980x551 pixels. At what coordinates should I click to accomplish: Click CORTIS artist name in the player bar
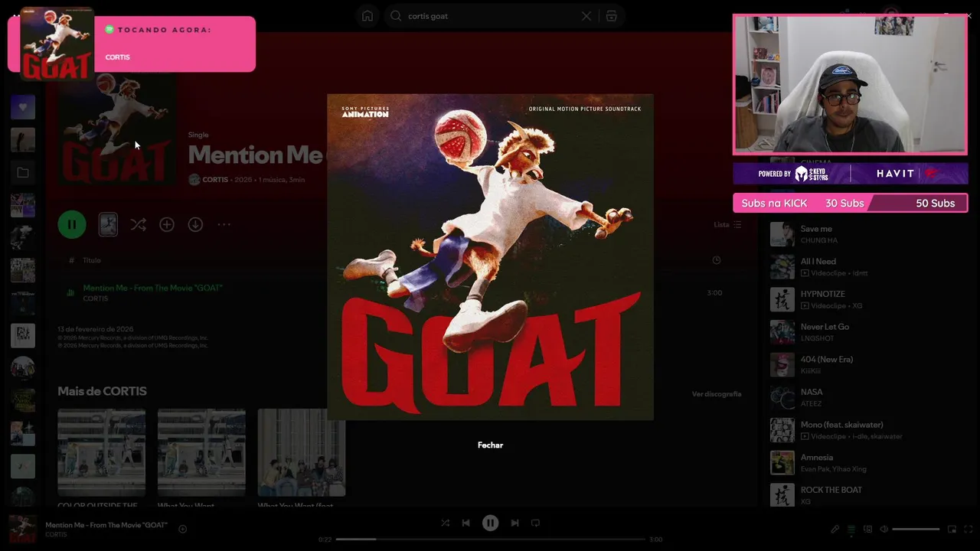(56, 534)
